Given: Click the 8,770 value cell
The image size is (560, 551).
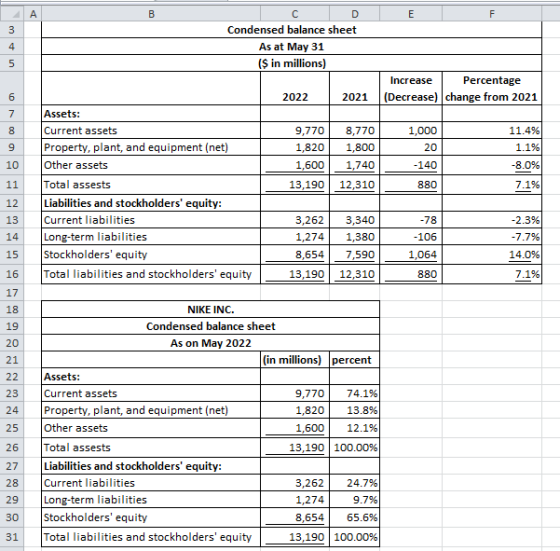Looking at the screenshot, I should (354, 130).
